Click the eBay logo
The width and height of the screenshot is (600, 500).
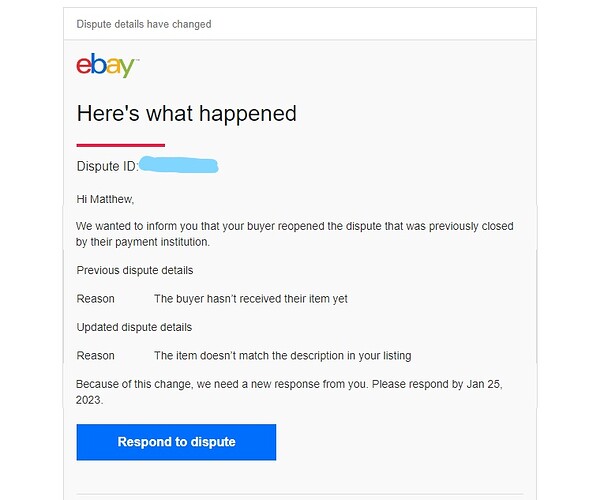click(x=108, y=65)
